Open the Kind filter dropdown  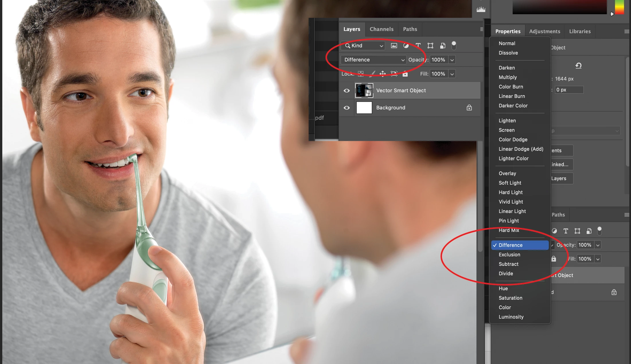pyautogui.click(x=363, y=46)
